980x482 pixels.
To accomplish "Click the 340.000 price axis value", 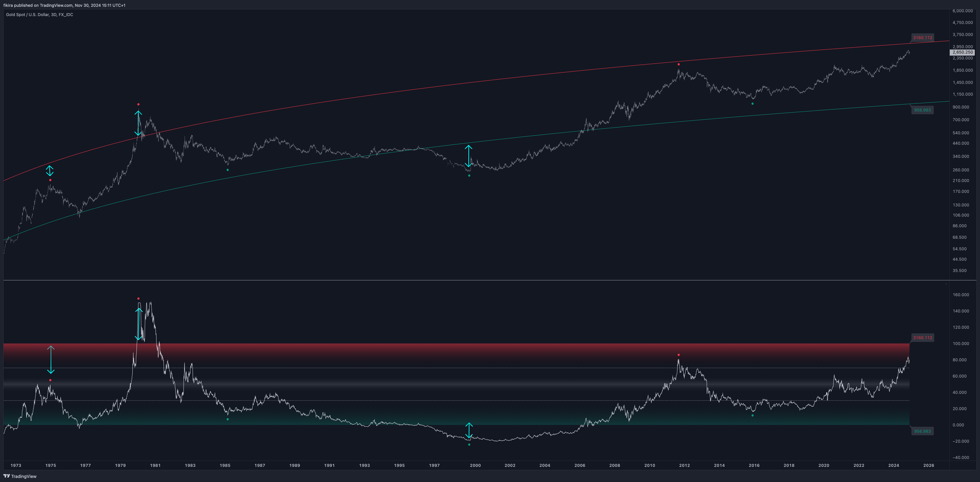I will pyautogui.click(x=961, y=156).
